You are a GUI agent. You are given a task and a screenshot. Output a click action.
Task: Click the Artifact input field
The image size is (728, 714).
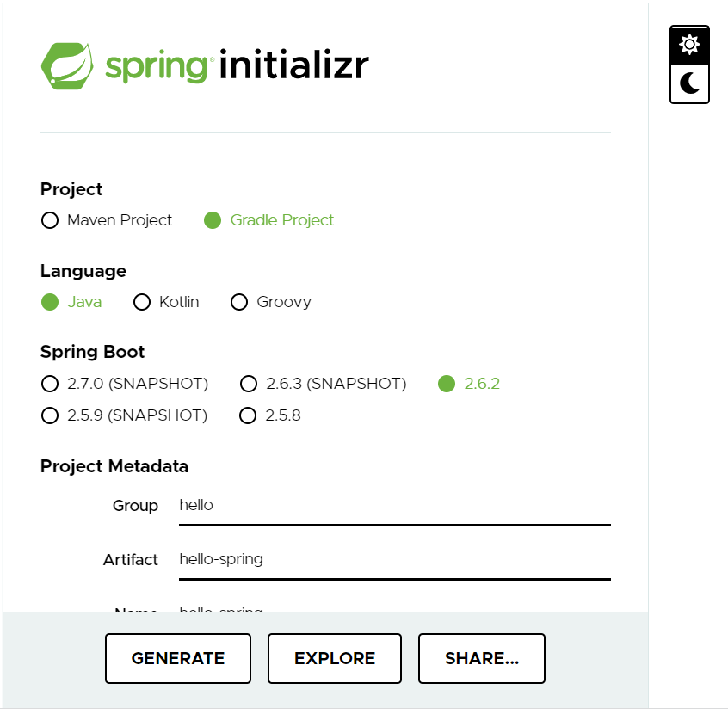tap(394, 560)
